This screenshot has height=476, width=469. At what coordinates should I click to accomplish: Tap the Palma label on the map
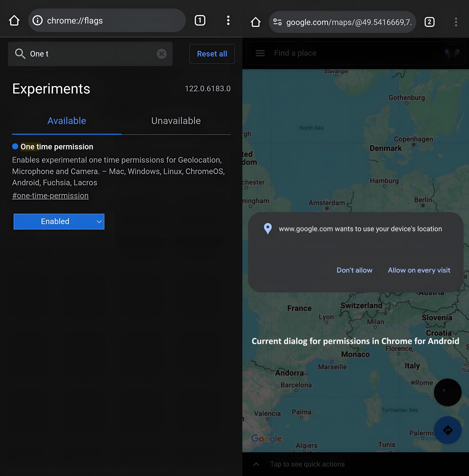pyautogui.click(x=302, y=412)
